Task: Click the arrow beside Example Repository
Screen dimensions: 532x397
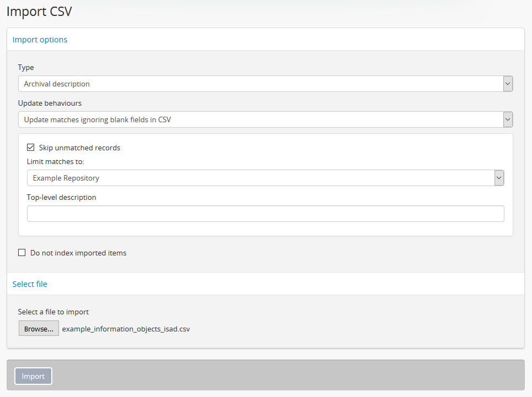Action: (499, 178)
